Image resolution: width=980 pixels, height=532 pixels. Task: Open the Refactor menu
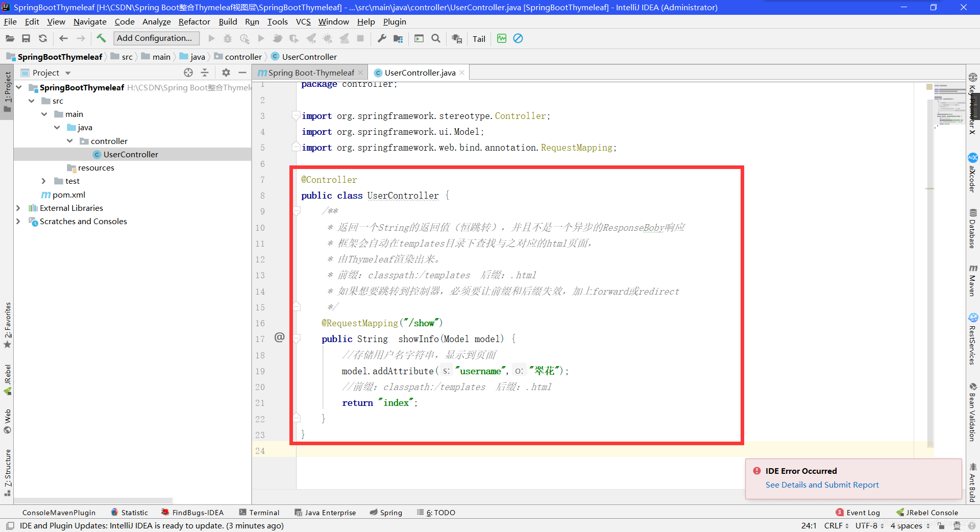point(194,21)
